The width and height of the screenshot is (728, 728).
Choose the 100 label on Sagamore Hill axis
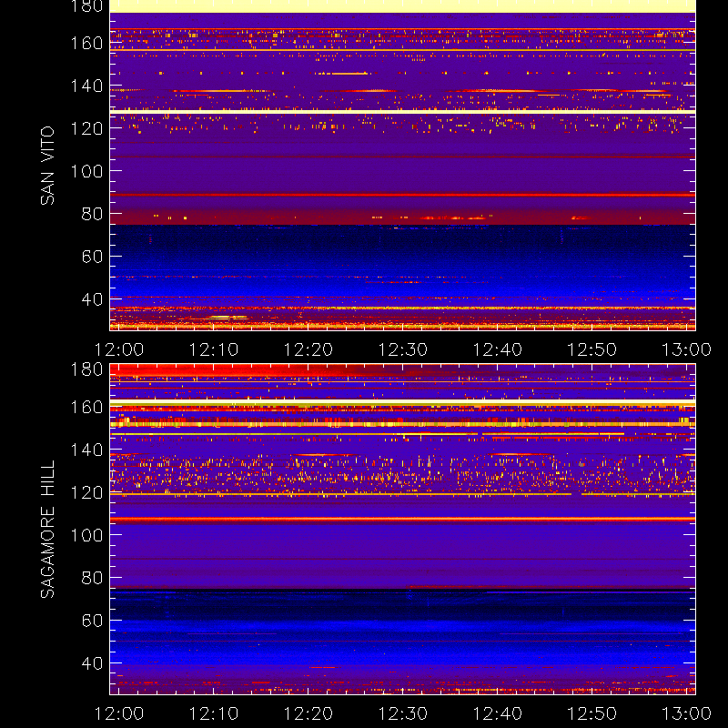click(x=86, y=535)
